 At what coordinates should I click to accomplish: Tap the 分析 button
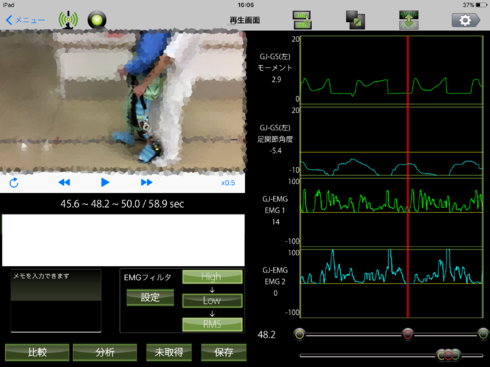(x=105, y=352)
